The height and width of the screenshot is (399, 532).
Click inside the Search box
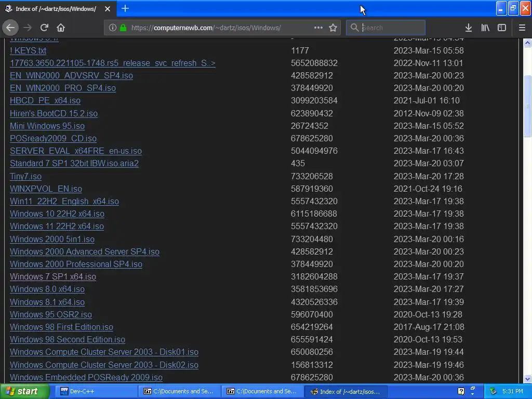[x=385, y=28]
